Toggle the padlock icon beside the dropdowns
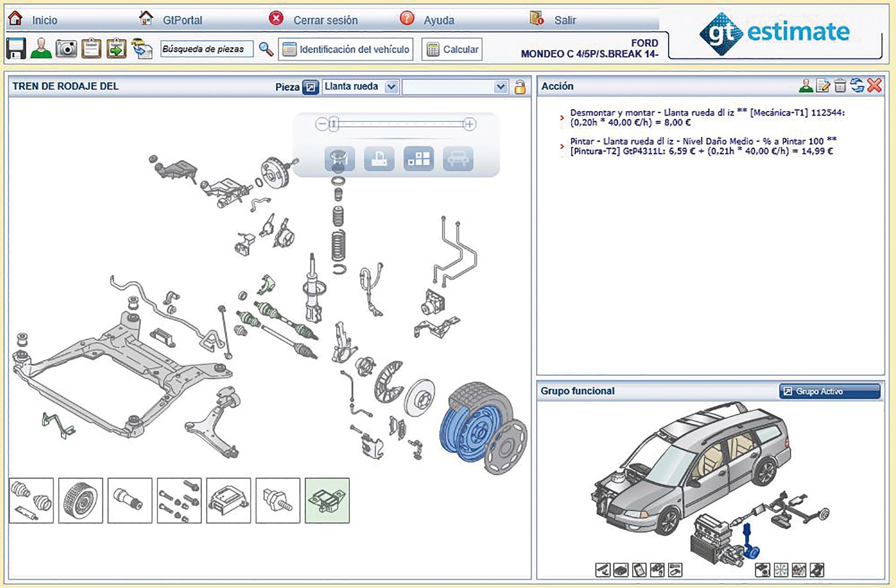 click(x=520, y=87)
